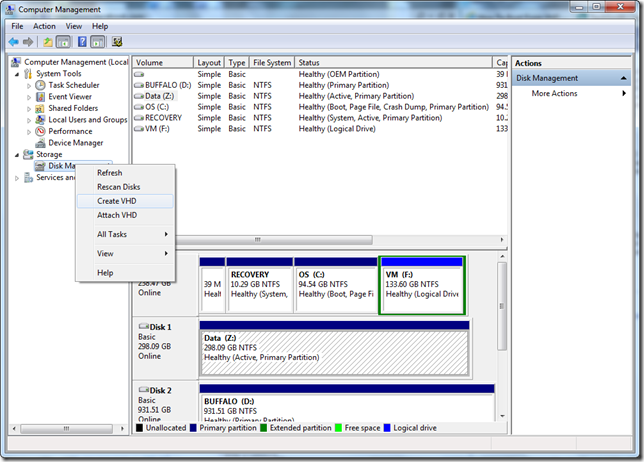
Task: Sort by the Status column header
Action: point(393,63)
